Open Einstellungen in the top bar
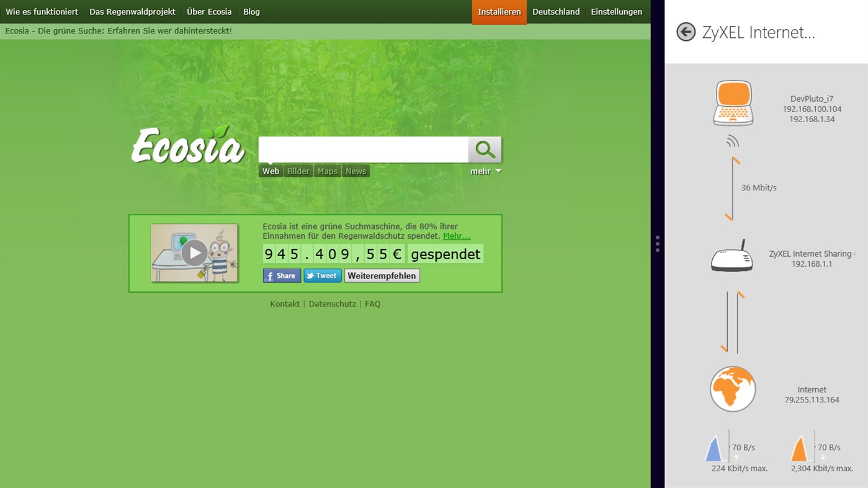Screen dimensions: 868x488 pyautogui.click(x=615, y=12)
